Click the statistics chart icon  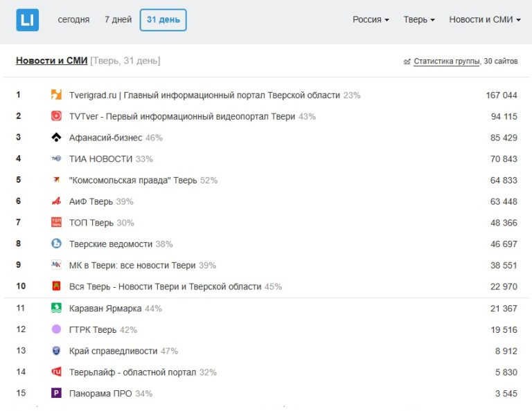tap(407, 62)
